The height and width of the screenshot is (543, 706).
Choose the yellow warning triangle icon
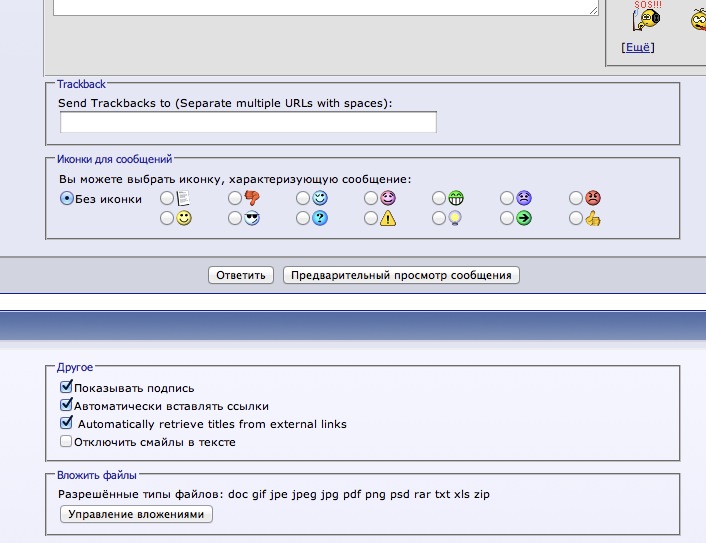click(371, 218)
